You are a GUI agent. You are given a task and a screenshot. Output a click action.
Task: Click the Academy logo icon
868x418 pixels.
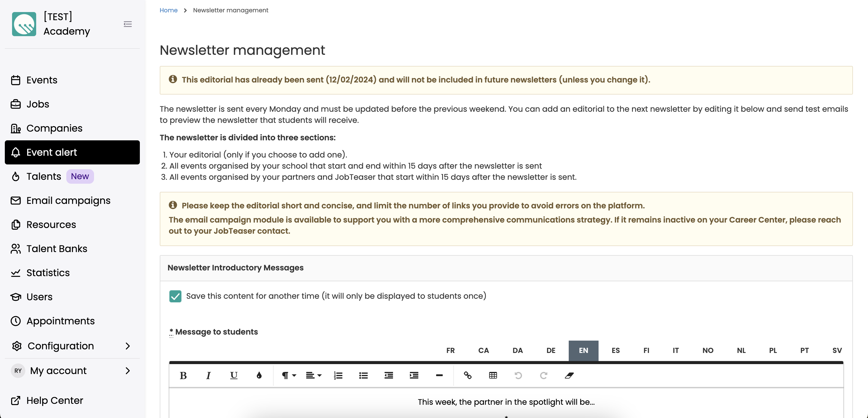pyautogui.click(x=24, y=24)
